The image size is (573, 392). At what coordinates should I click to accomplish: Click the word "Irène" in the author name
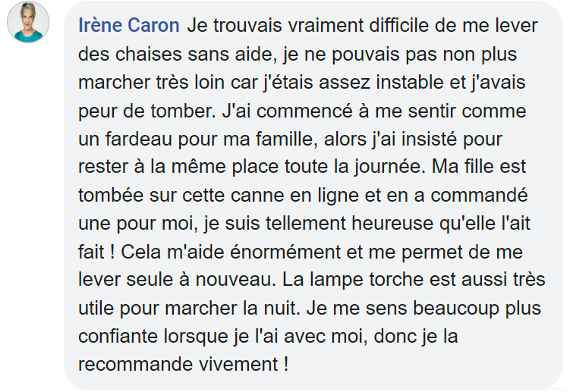tap(100, 26)
